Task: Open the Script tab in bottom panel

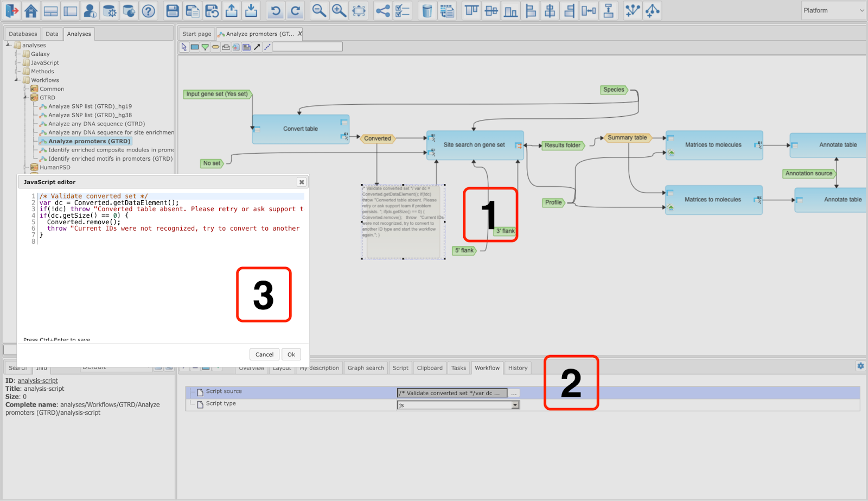Action: coord(400,368)
